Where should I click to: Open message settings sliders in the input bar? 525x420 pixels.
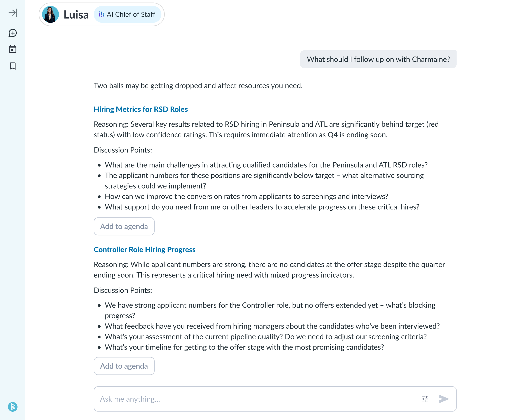(425, 399)
